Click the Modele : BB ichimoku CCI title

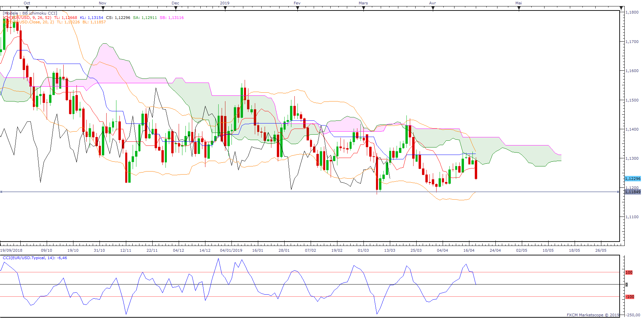coord(30,13)
